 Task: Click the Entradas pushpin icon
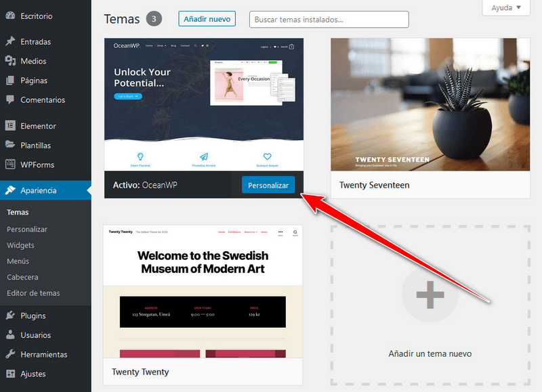pyautogui.click(x=10, y=41)
